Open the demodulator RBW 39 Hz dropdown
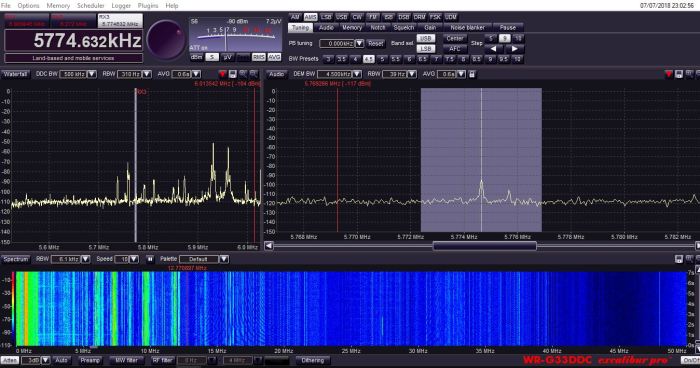Screen dimensions: 700x368 coord(412,74)
